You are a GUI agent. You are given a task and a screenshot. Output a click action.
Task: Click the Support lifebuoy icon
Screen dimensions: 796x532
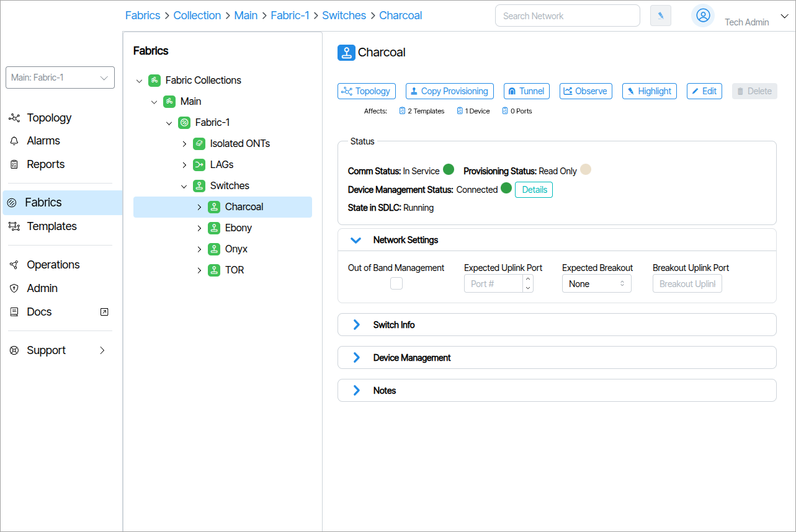click(14, 350)
